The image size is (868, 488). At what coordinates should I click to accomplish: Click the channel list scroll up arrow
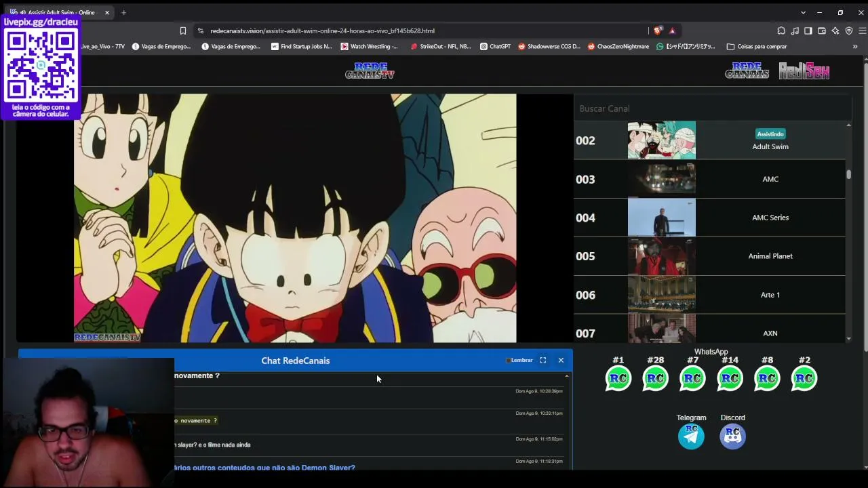click(848, 125)
